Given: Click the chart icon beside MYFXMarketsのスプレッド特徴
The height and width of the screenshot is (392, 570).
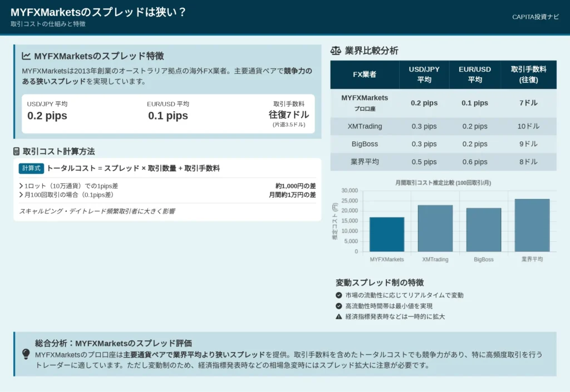Looking at the screenshot, I should coord(26,56).
